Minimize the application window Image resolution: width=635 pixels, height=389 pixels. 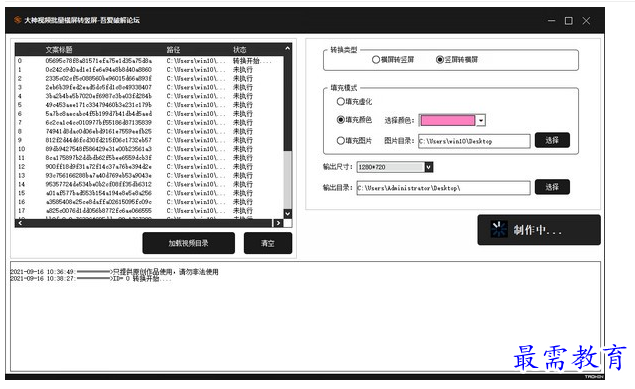pos(551,20)
